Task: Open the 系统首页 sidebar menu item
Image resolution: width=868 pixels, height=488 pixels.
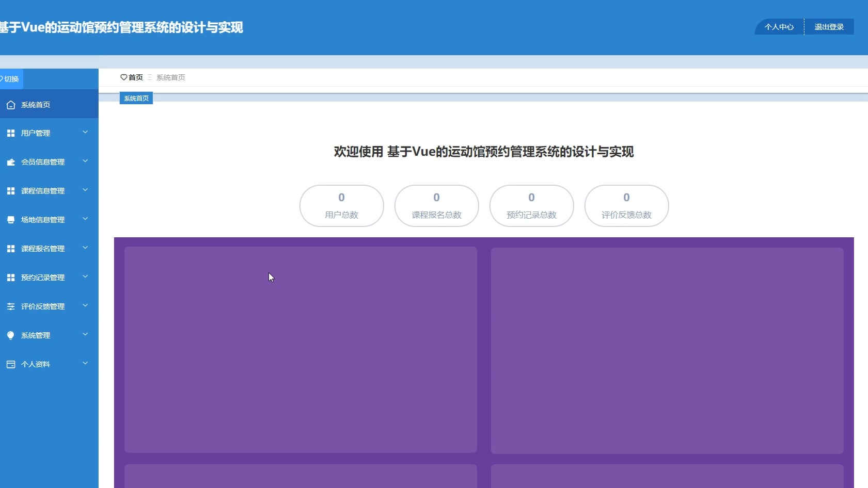Action: (49, 105)
